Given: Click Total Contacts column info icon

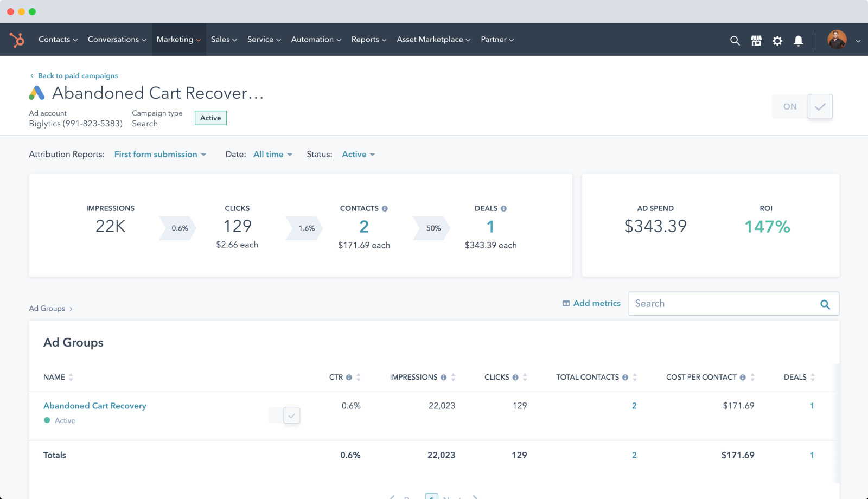Looking at the screenshot, I should (x=625, y=378).
